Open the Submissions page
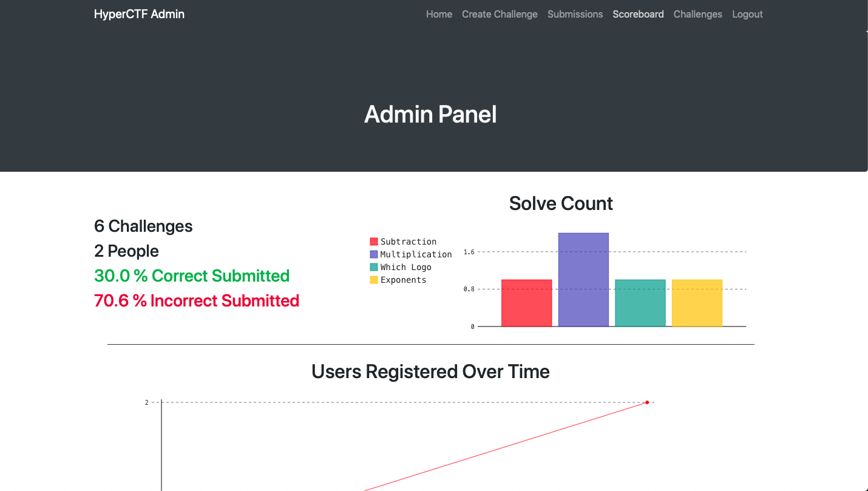This screenshot has width=868, height=491. (575, 14)
